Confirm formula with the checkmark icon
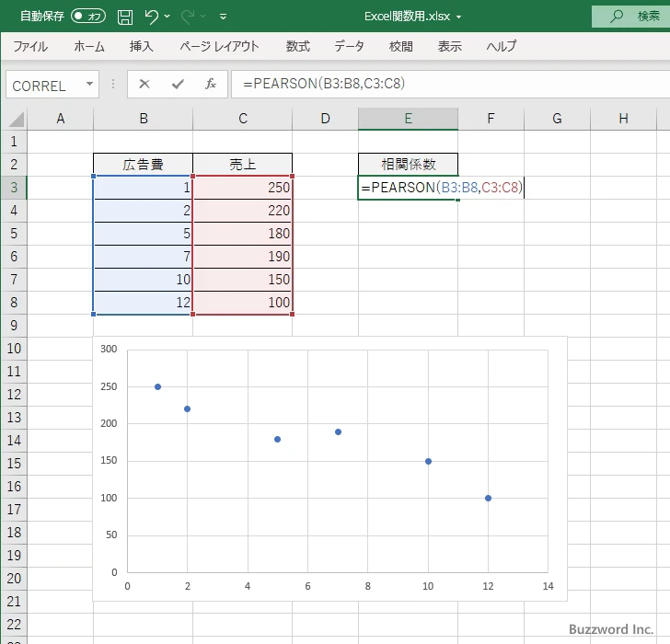670x644 pixels. point(177,85)
